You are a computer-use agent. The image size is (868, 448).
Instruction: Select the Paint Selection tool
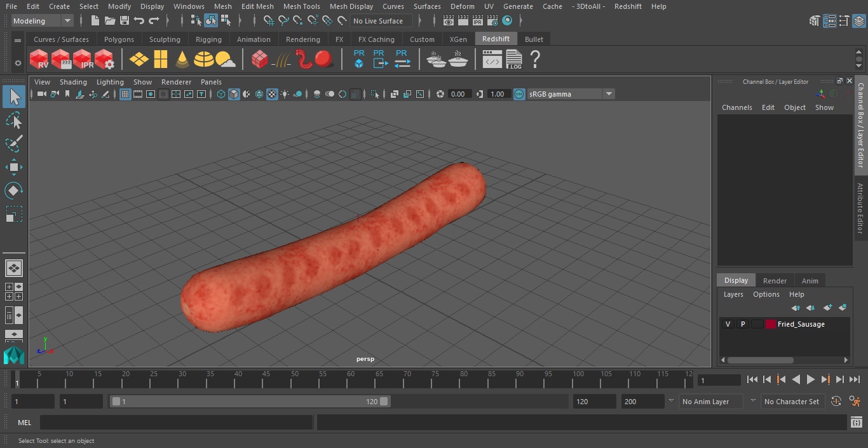pyautogui.click(x=13, y=144)
